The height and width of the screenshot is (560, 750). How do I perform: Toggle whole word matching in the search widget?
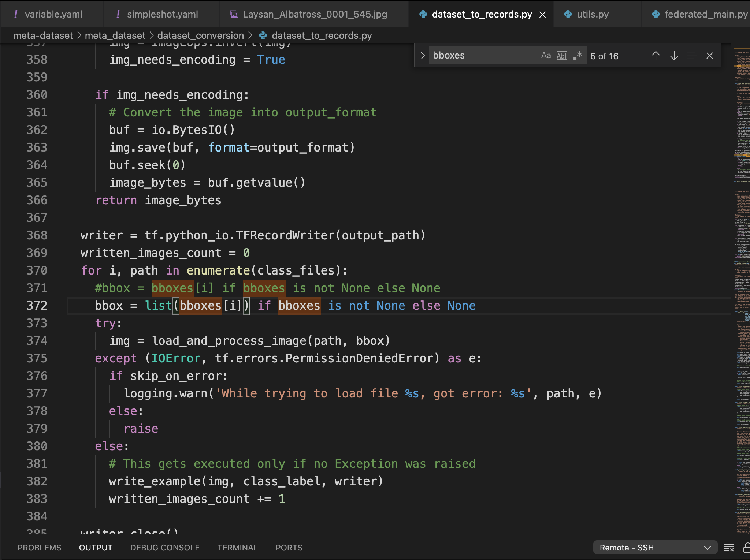(x=562, y=55)
